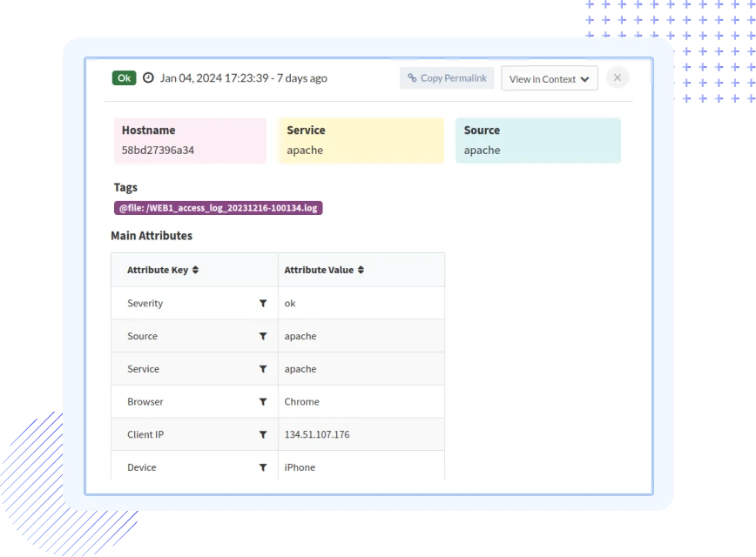756x557 pixels.
Task: Click the Severity attribute key
Action: point(145,303)
